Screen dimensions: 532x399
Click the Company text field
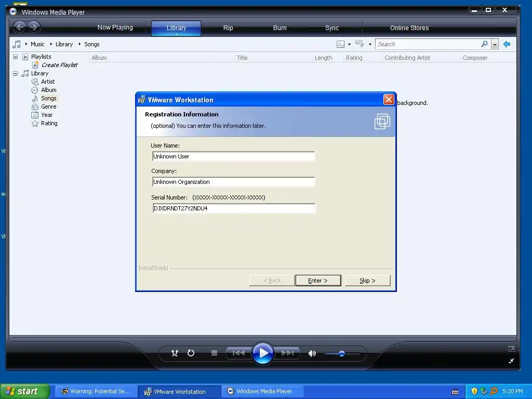point(233,182)
